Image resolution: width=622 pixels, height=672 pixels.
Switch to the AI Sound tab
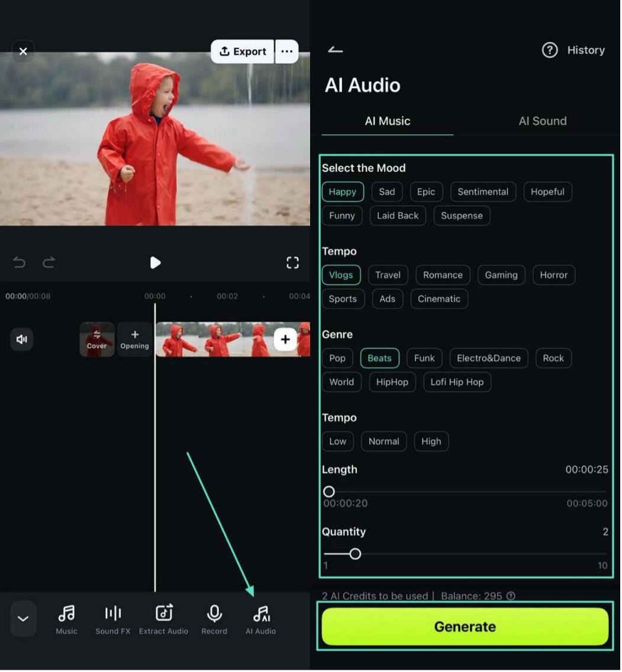(542, 121)
